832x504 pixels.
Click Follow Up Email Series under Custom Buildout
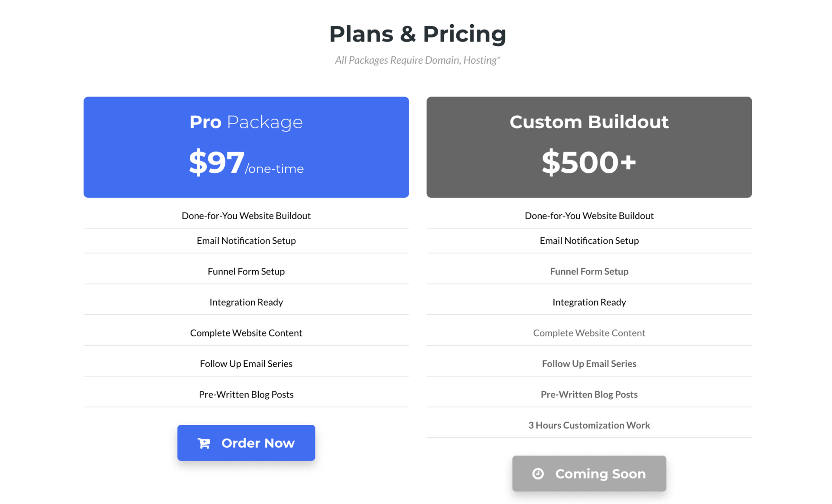coord(588,364)
